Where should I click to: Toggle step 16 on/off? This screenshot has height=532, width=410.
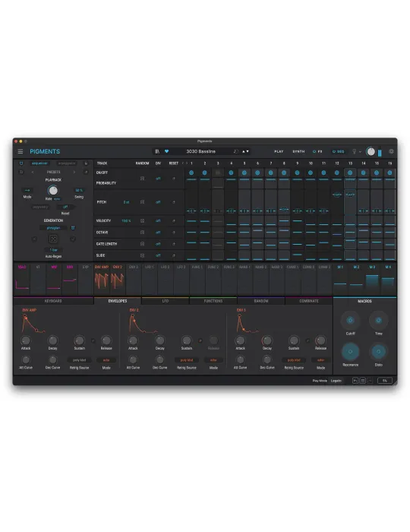tap(389, 173)
